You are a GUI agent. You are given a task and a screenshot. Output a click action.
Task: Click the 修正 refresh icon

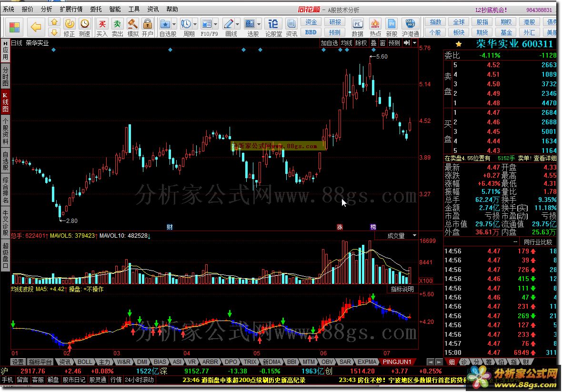pyautogui.click(x=69, y=24)
